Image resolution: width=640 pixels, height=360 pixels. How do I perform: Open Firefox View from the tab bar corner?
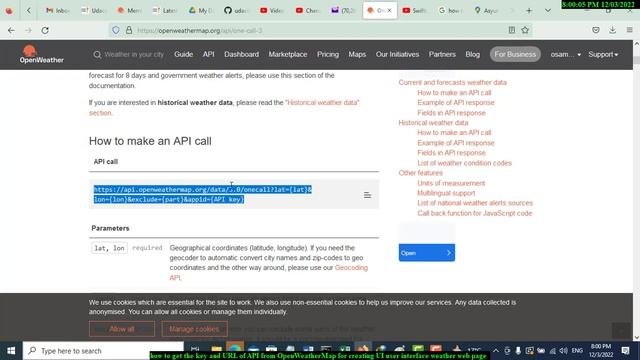pos(9,11)
